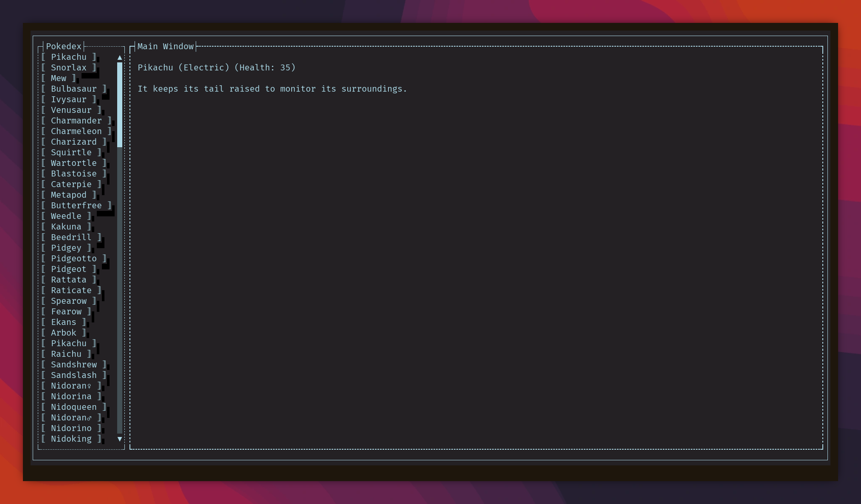Click the Pokedex scrollbar thumb
Screen dimensions: 861x504
120,104
